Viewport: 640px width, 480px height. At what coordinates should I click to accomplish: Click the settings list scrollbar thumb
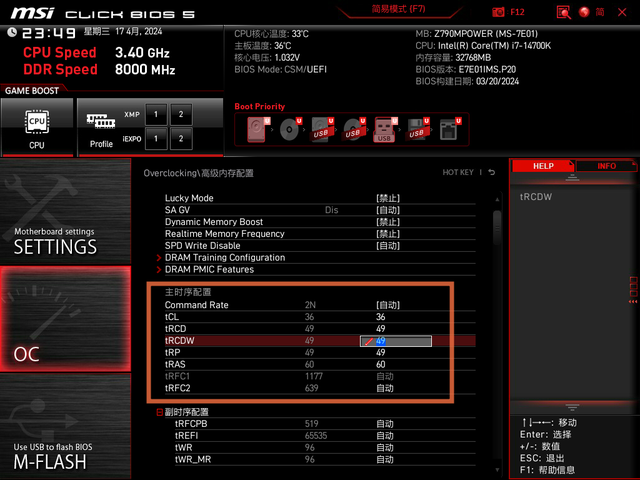[497, 228]
